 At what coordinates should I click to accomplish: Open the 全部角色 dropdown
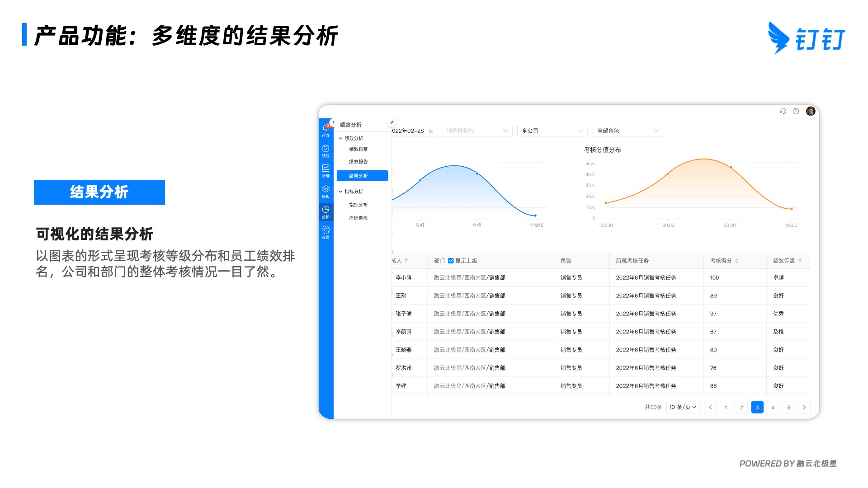(x=627, y=131)
